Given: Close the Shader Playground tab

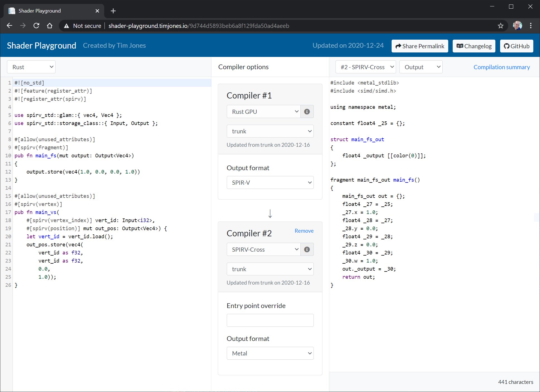Looking at the screenshot, I should (97, 11).
